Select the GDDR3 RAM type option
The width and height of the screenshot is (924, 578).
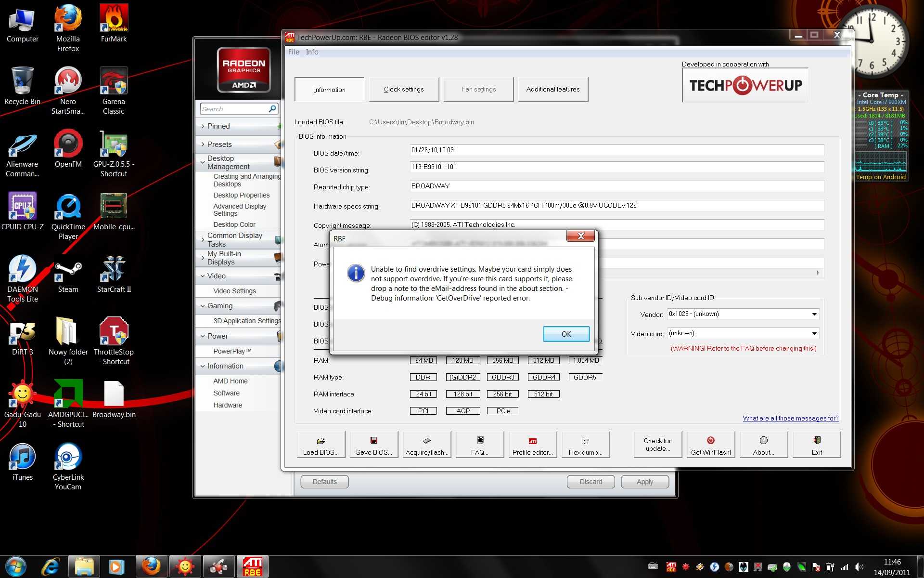(x=503, y=377)
